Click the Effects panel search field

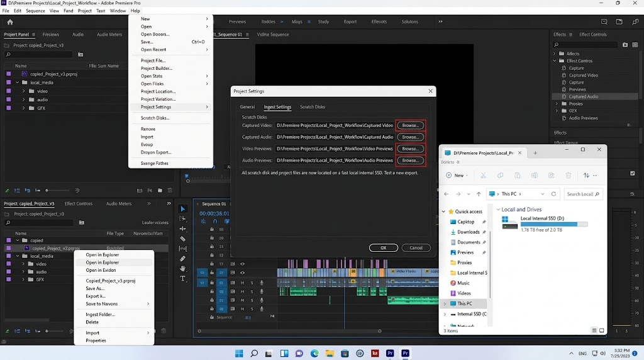pyautogui.click(x=586, y=45)
